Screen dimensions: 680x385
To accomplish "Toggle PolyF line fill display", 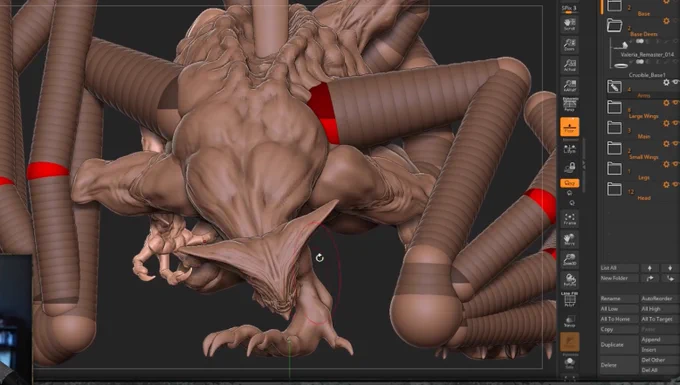I will click(569, 300).
